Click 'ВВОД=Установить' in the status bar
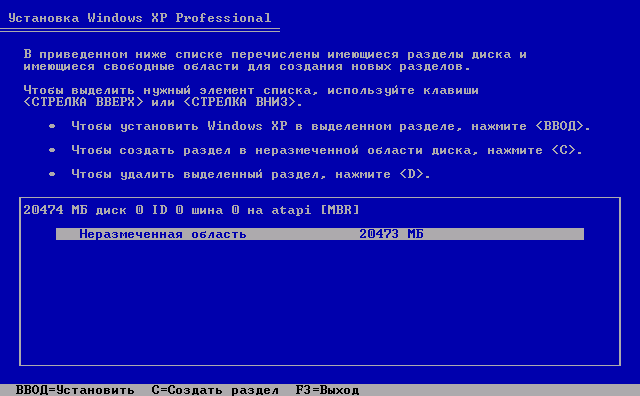The image size is (640, 396). point(75,390)
